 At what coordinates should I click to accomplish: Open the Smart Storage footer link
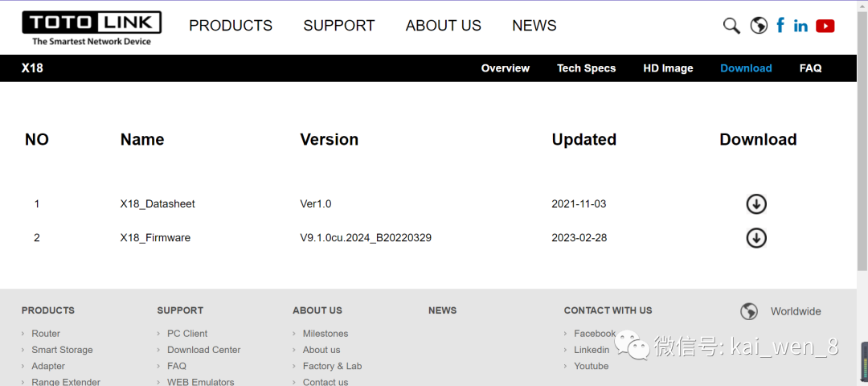[62, 350]
